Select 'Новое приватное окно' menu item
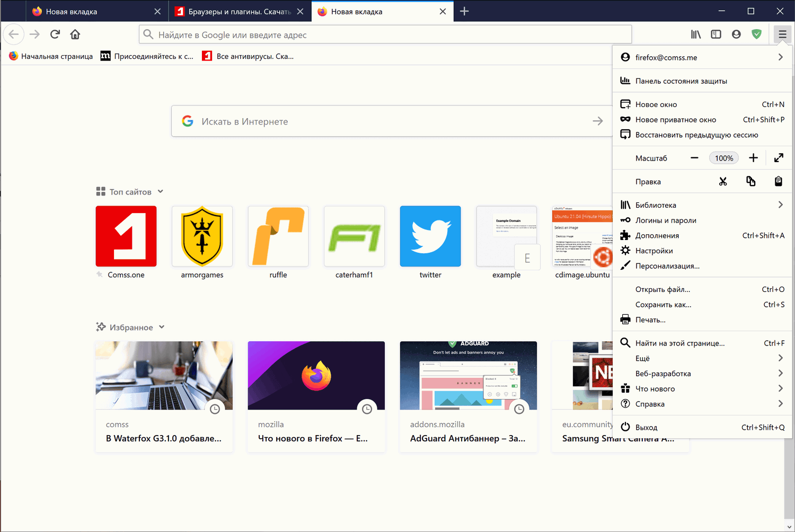This screenshot has height=532, width=795. pos(702,120)
